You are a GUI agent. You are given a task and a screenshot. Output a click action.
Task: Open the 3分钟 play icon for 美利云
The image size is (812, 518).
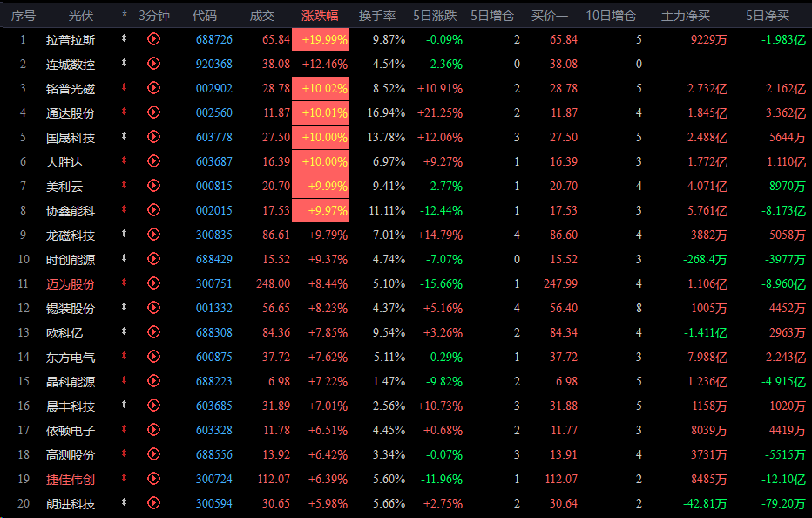tap(154, 186)
